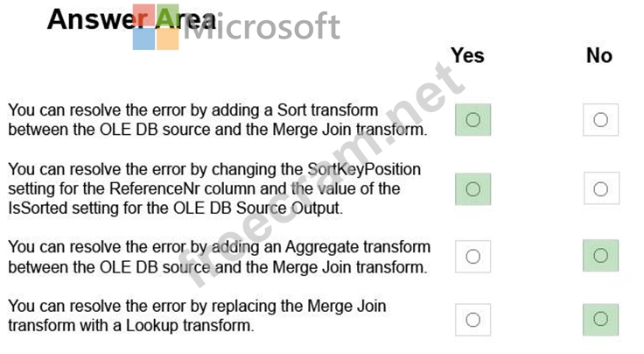Viewport: 644px width, 354px height.
Task: Click the No column header
Action: [x=598, y=55]
